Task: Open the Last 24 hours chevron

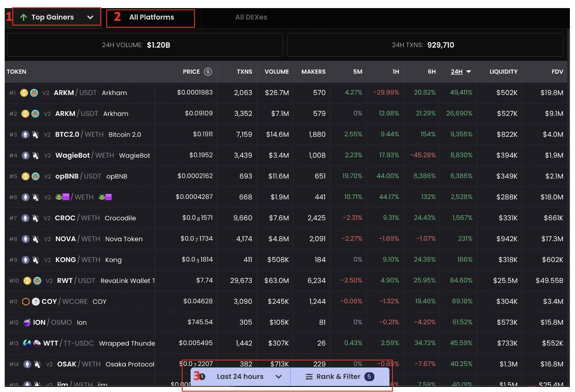Action: 279,377
